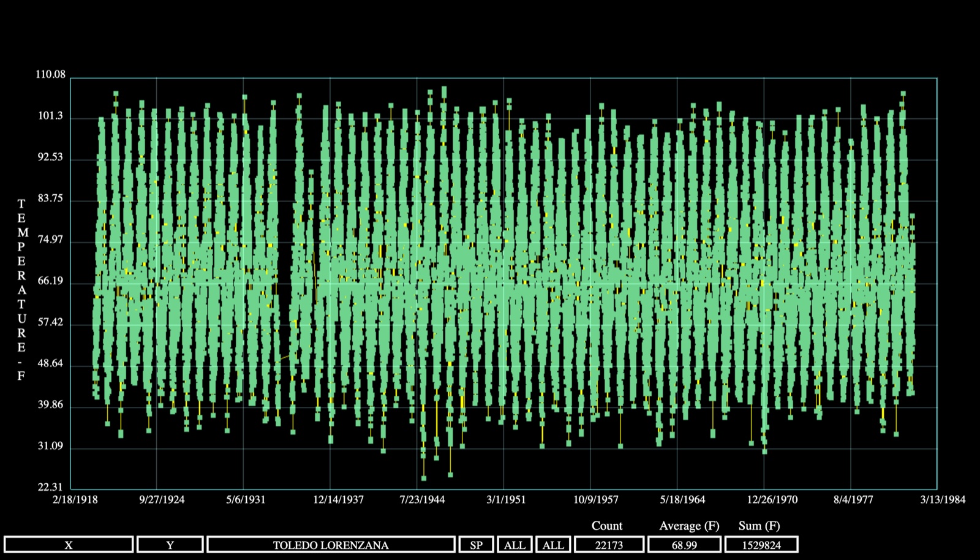Click the 5/18/1964 date label
The width and height of the screenshot is (980, 560).
coord(682,499)
